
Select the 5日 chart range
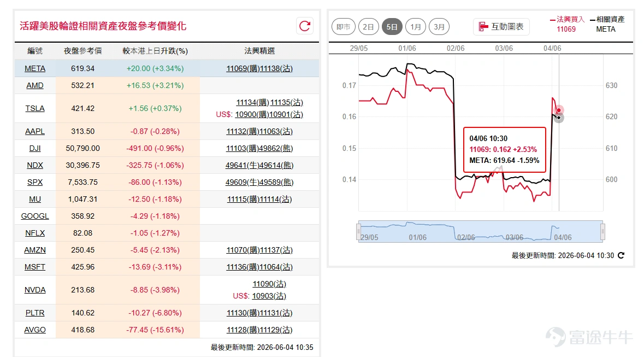(x=392, y=27)
